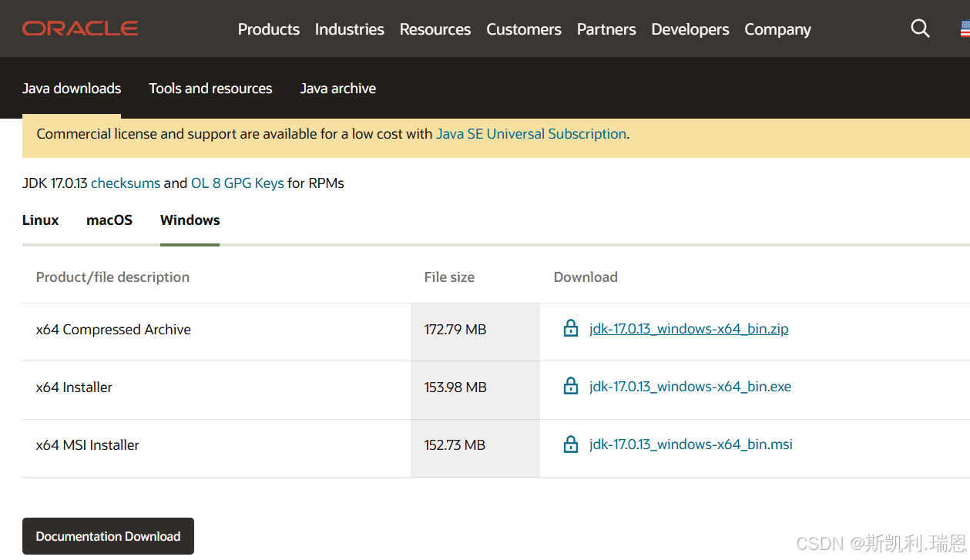The height and width of the screenshot is (560, 970).
Task: Select the Windows tab
Action: (x=190, y=220)
